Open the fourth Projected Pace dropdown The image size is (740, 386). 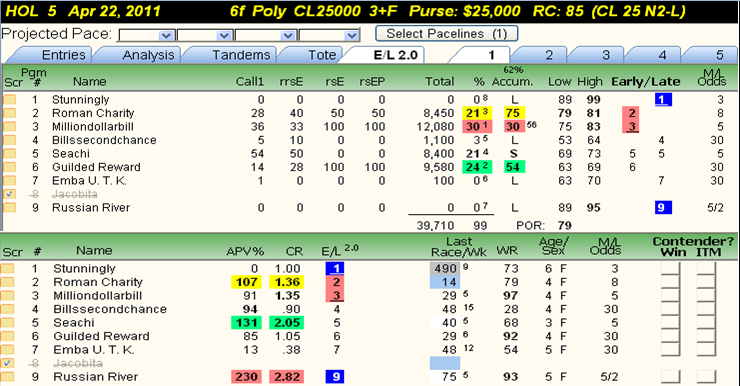(328, 35)
